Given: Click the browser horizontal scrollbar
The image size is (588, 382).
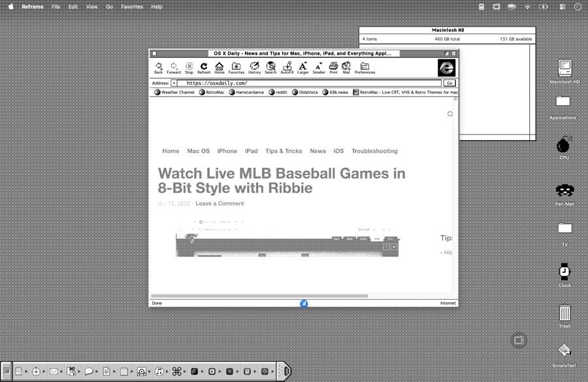Looking at the screenshot, I should [259, 296].
